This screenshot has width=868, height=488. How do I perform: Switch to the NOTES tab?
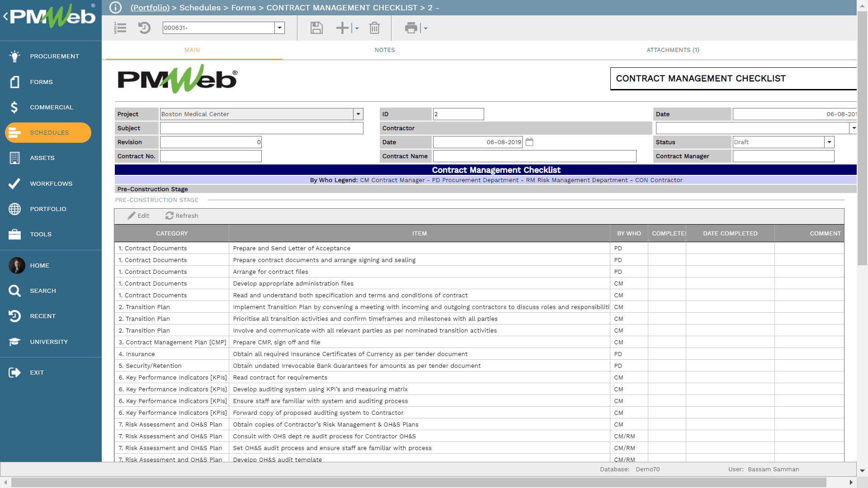coord(385,50)
